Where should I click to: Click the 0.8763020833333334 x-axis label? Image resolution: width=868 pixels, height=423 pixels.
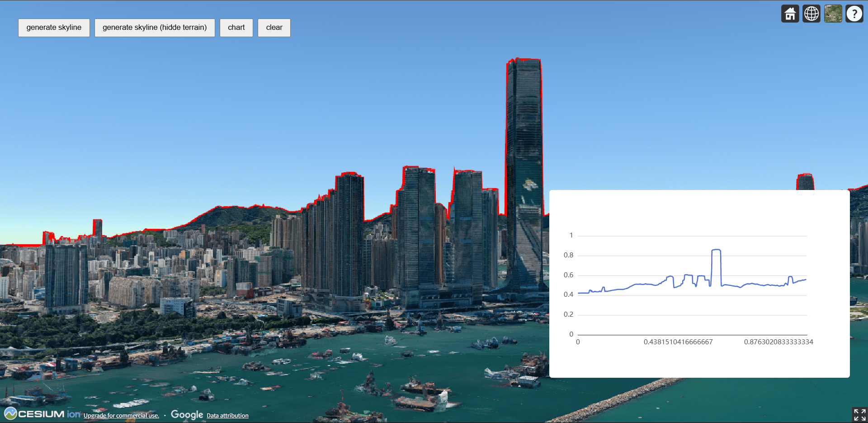click(x=778, y=342)
